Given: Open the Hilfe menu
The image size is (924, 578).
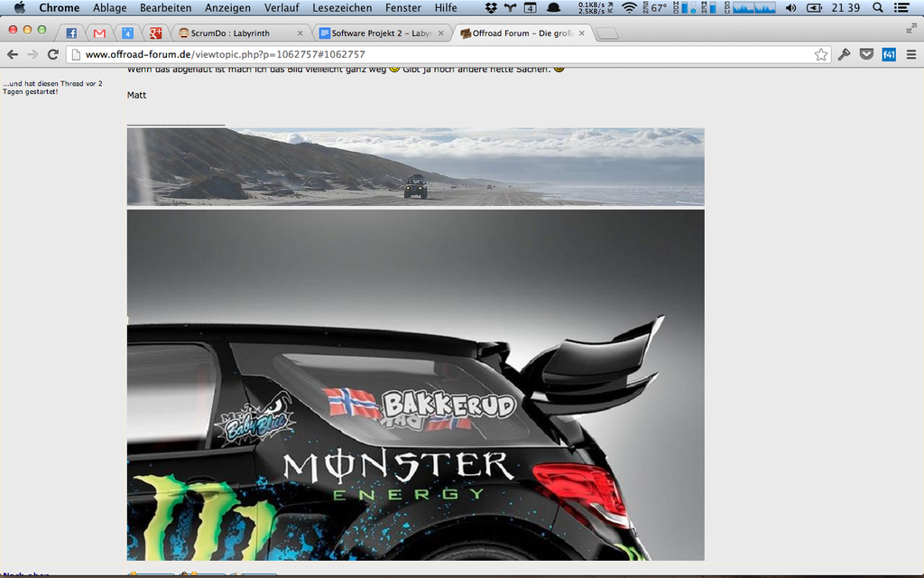Looking at the screenshot, I should (446, 7).
